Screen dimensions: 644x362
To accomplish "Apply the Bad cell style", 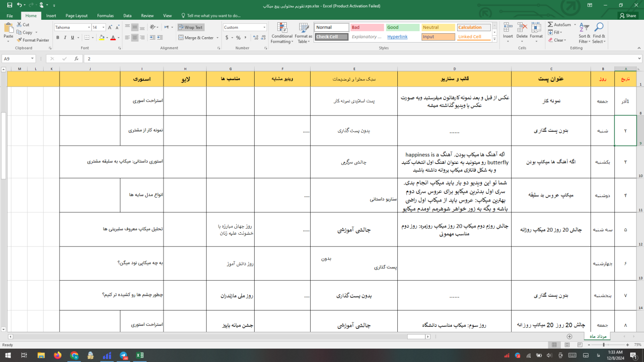I will [x=367, y=27].
